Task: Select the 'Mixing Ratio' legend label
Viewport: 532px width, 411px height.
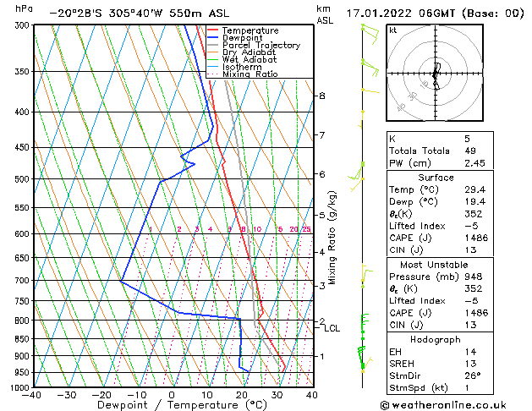Action: [250, 74]
